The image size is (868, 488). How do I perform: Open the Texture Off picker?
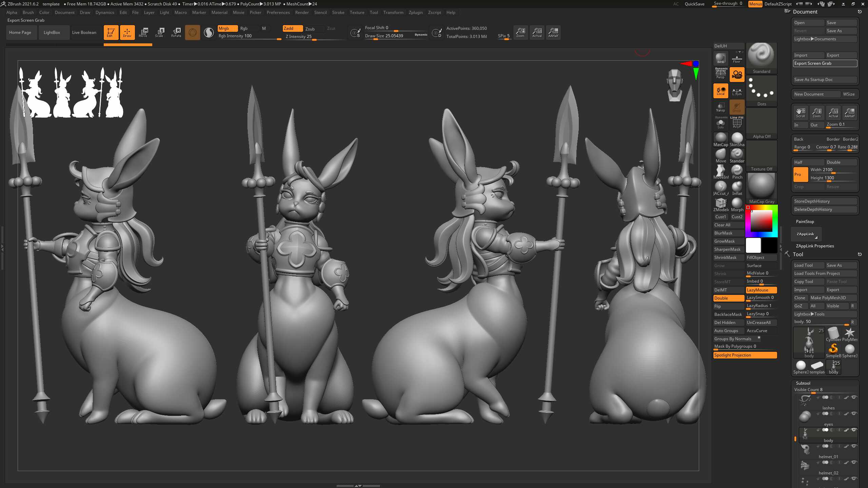pos(761,156)
